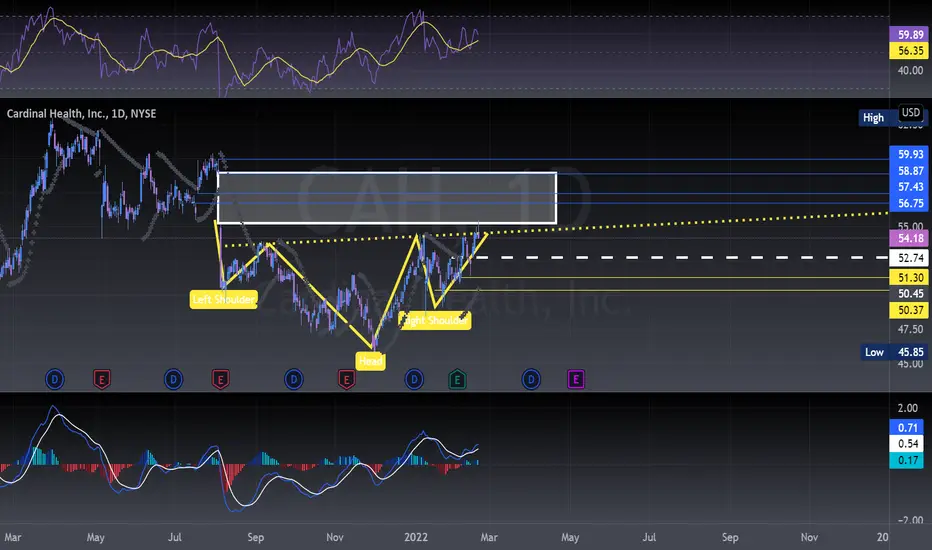Click the 58.87 price label

(910, 171)
